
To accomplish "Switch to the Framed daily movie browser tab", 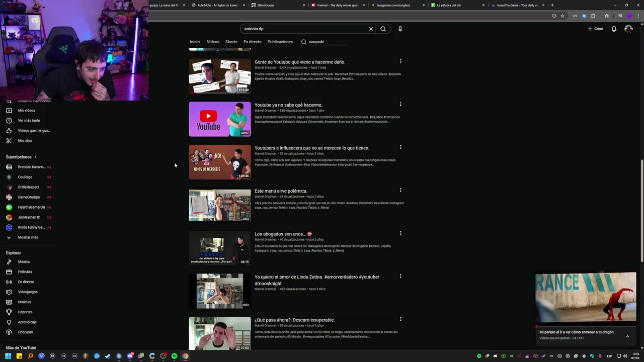I will [338, 5].
